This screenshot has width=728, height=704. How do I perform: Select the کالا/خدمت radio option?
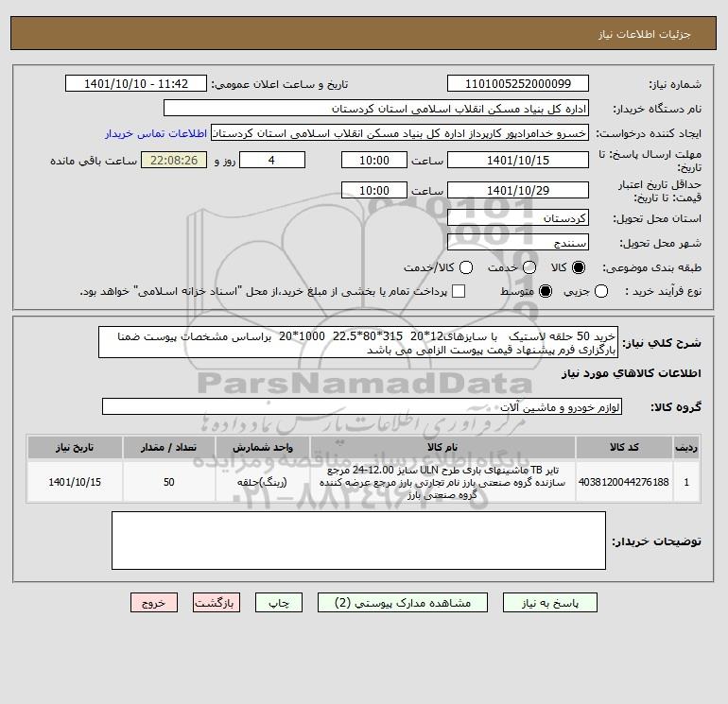pyautogui.click(x=466, y=267)
